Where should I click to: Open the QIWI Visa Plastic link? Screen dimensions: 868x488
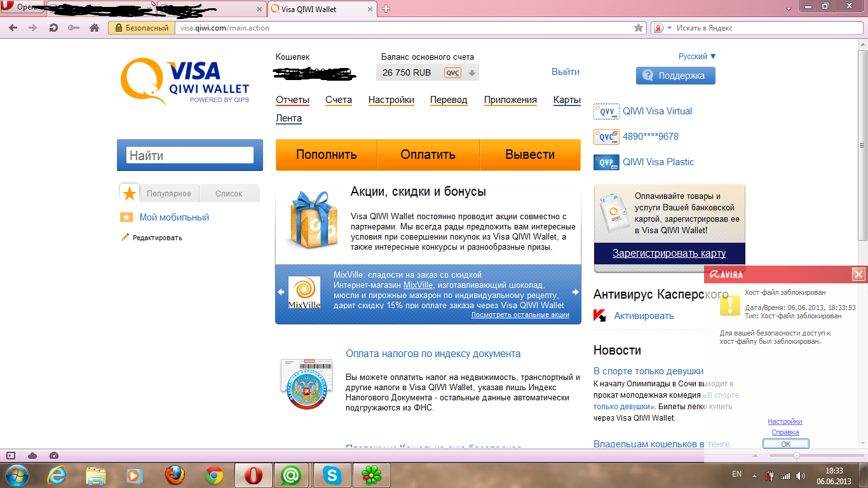pos(658,162)
